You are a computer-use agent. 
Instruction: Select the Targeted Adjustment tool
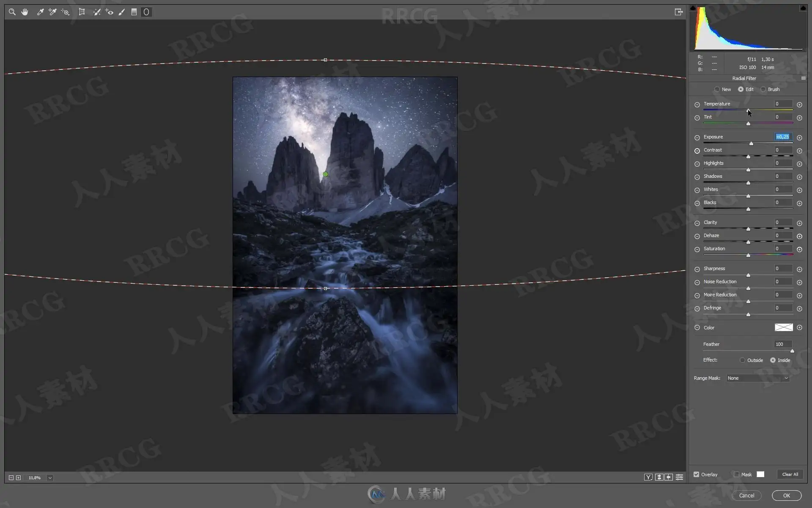65,12
